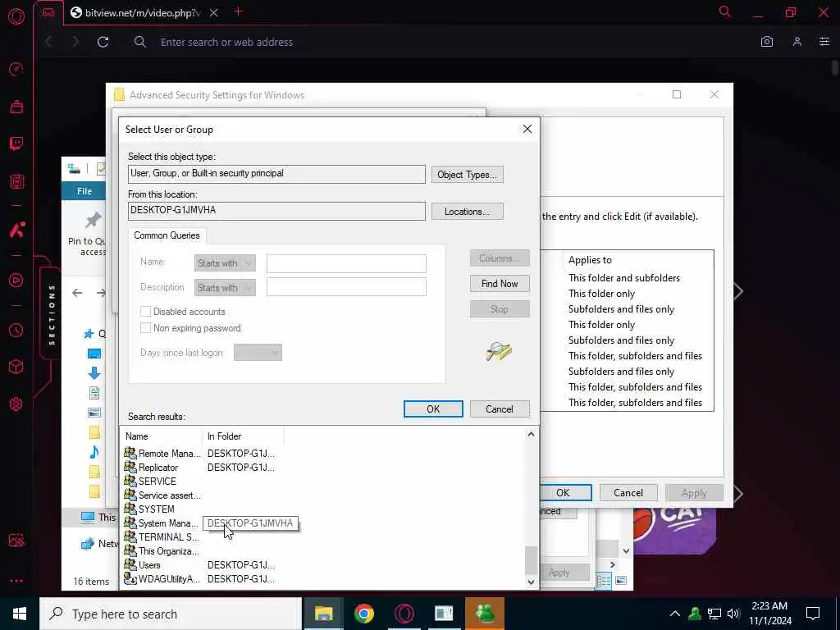Click Cancel in Advanced Security Settings window
840x630 pixels.
(x=628, y=492)
